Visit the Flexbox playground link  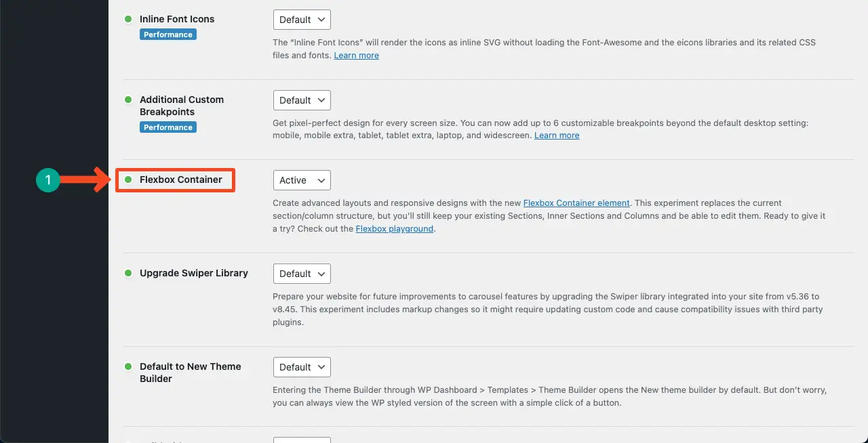[395, 229]
